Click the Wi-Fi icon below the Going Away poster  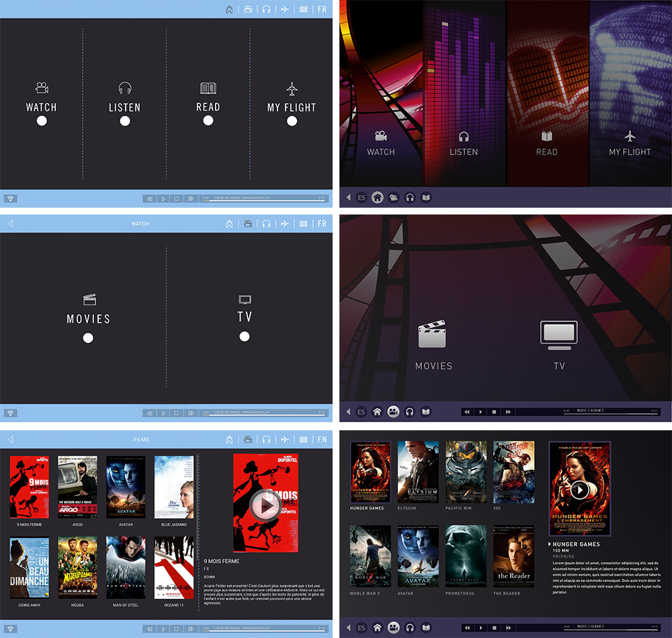pyautogui.click(x=10, y=629)
